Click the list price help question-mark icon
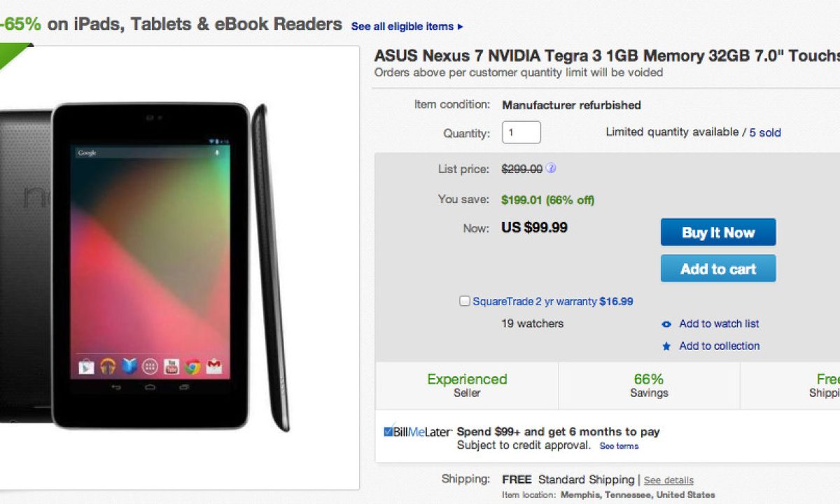 [552, 168]
